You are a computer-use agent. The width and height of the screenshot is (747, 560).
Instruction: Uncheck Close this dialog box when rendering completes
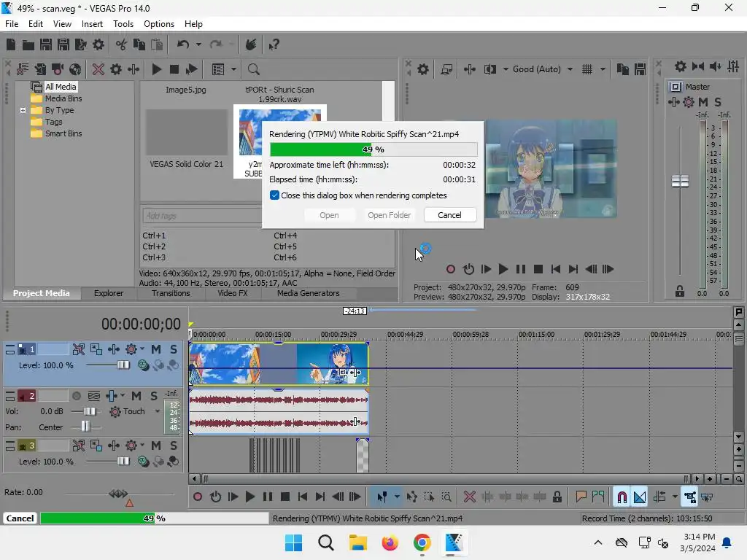(x=274, y=195)
